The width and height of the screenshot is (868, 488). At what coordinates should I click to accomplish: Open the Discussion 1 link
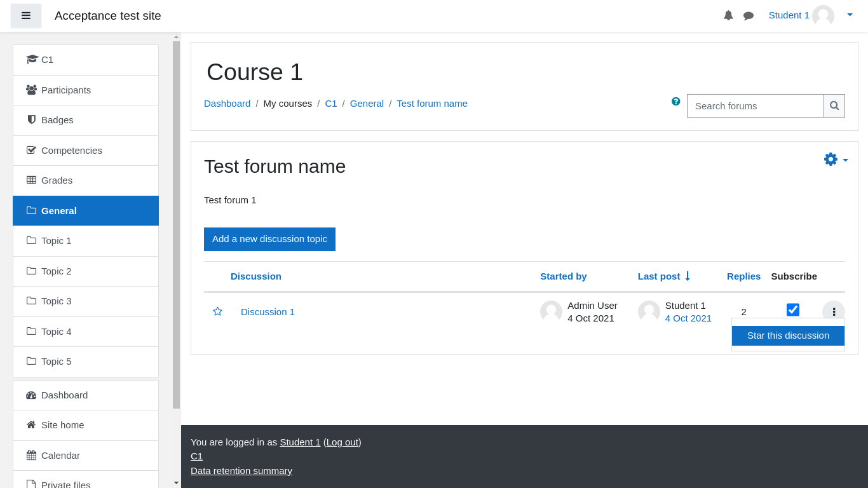pyautogui.click(x=268, y=312)
